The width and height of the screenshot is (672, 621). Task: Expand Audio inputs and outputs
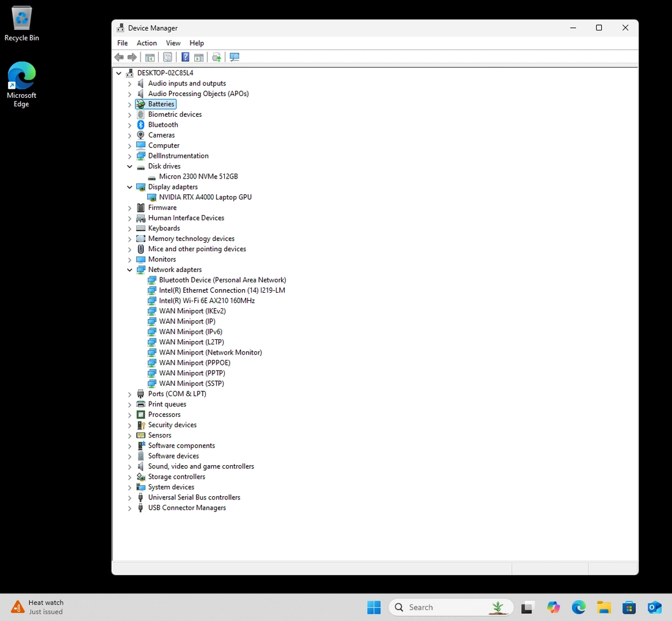click(x=130, y=84)
